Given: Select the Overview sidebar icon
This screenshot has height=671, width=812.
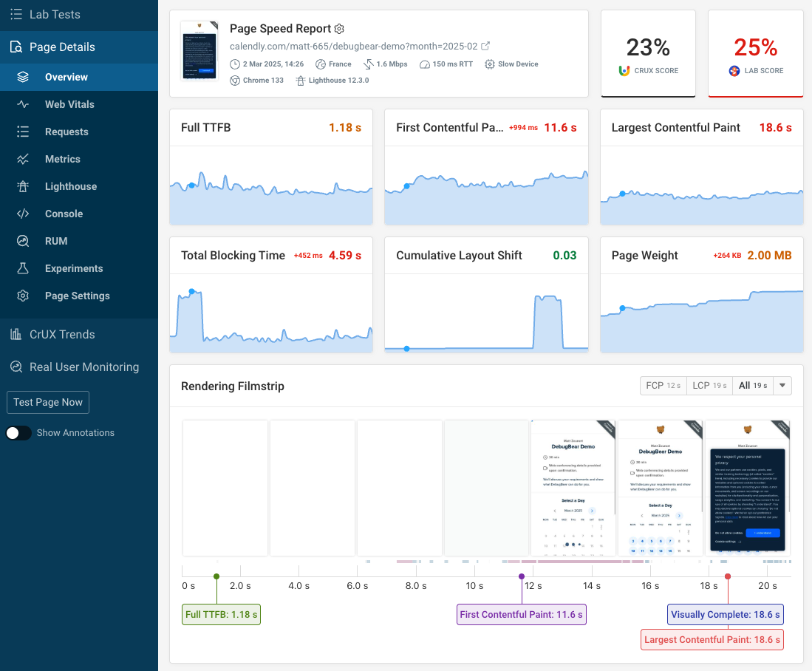Looking at the screenshot, I should coord(22,77).
